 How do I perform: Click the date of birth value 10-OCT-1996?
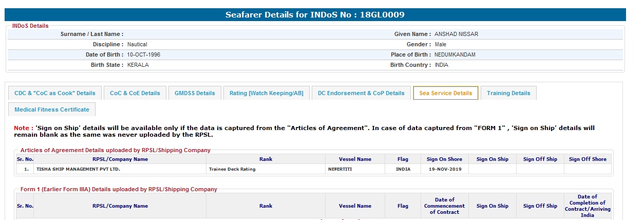[144, 54]
